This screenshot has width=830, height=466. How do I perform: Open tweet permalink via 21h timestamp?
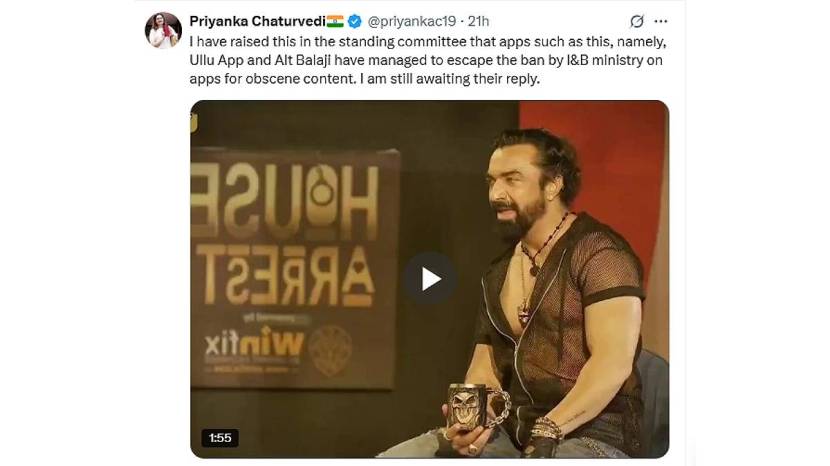[478, 21]
